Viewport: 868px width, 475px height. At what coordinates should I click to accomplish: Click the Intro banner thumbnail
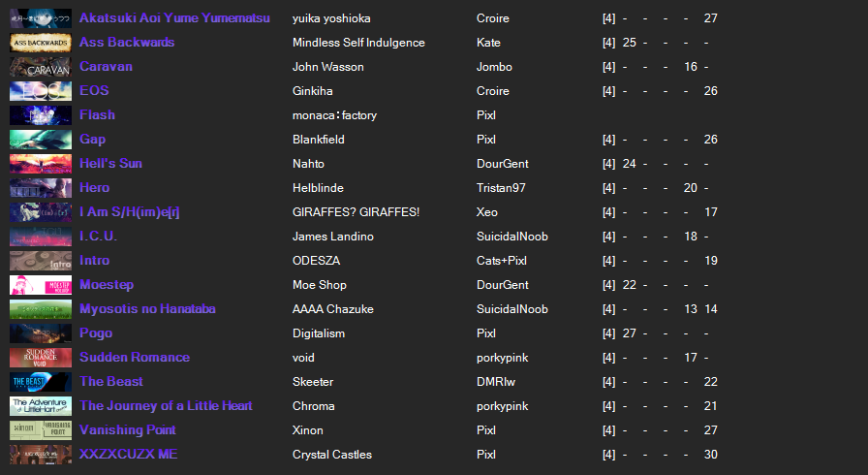(40, 261)
